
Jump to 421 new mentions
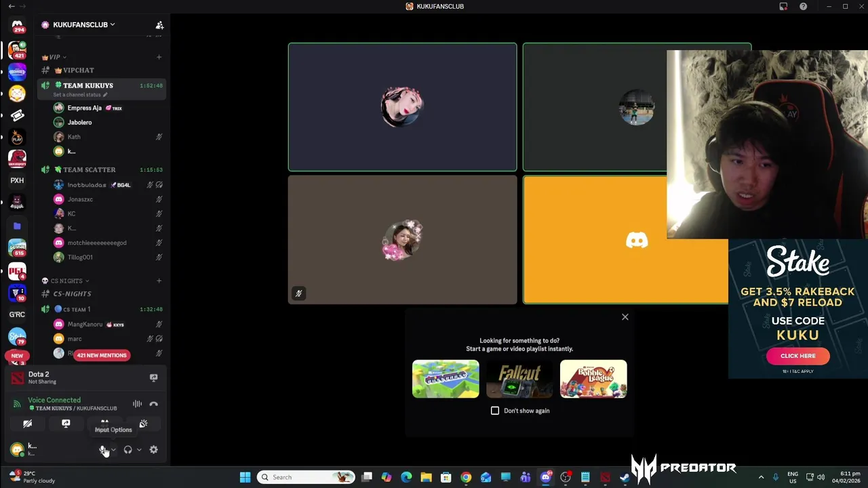(x=101, y=355)
